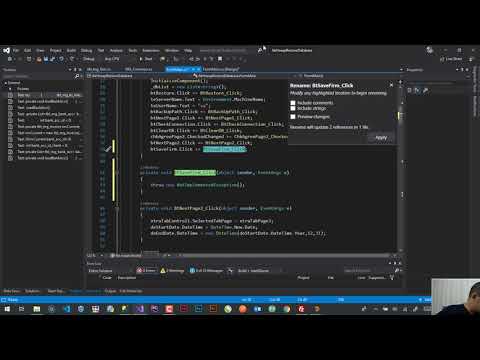480x360 pixels.
Task: Open the Build menu
Action: click(71, 50)
